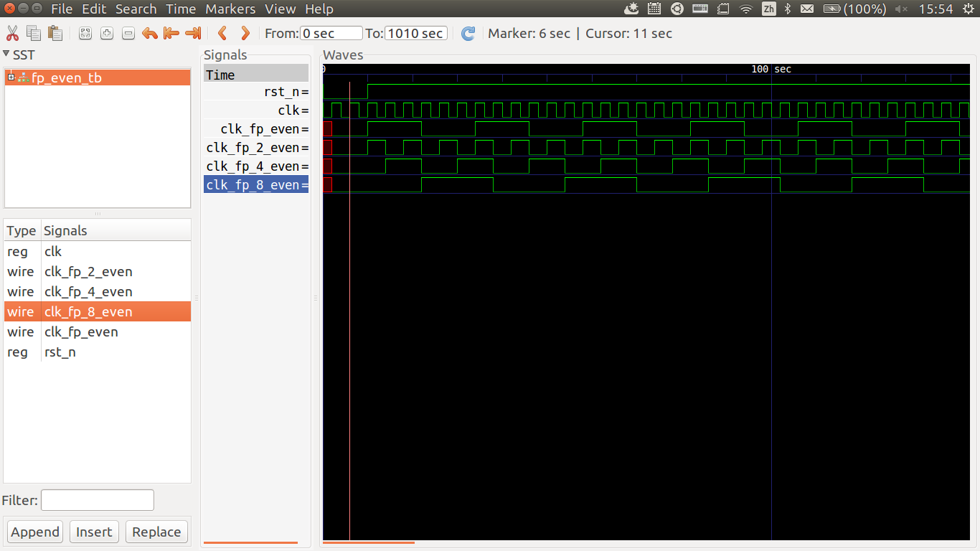Jump to end time arrow icon
The height and width of the screenshot is (551, 980).
[x=192, y=33]
